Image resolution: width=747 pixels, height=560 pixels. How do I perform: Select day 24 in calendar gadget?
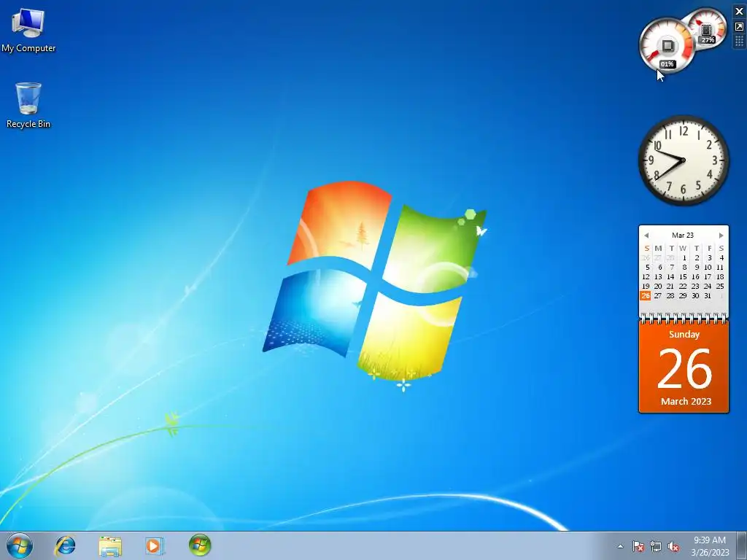(x=708, y=286)
